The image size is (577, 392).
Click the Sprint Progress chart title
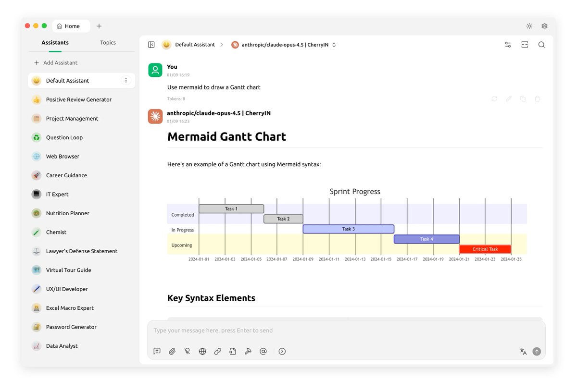click(355, 192)
